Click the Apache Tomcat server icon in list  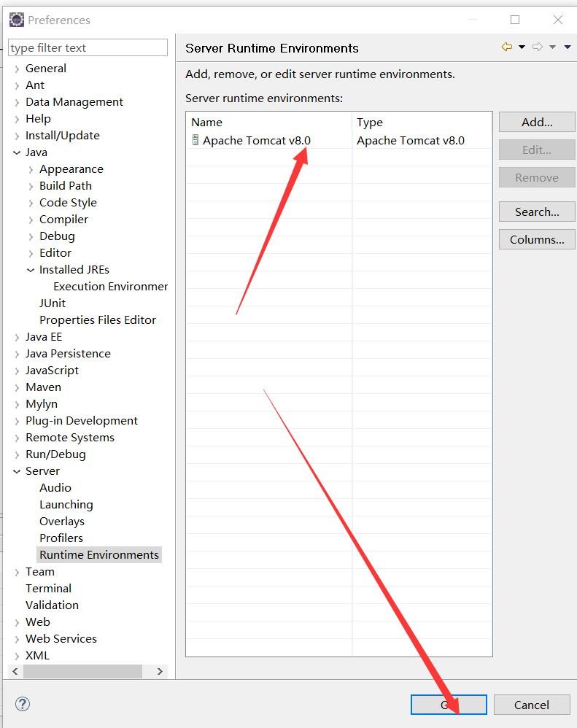point(195,140)
